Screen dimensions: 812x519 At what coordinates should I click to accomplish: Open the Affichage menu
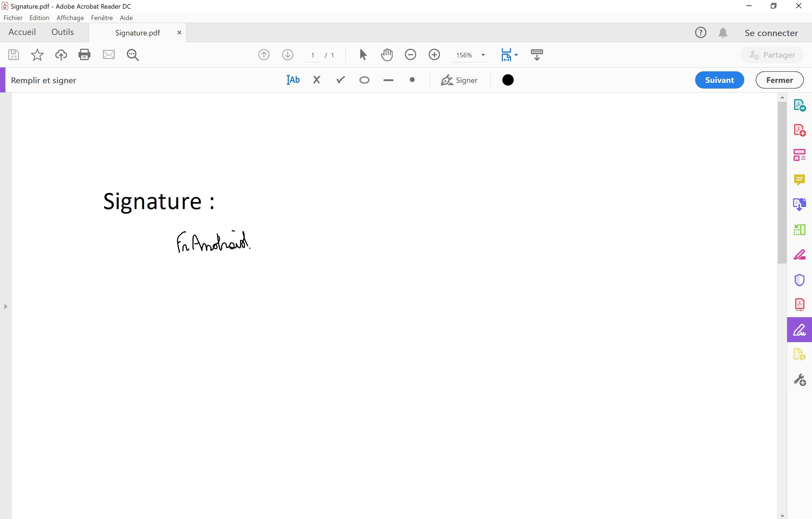[70, 18]
